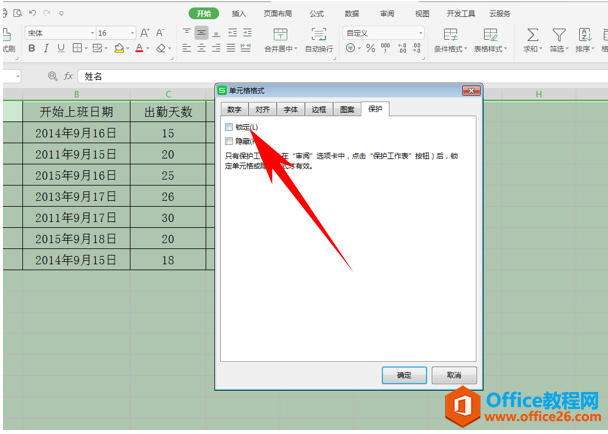Screen dimensions: 608x434
Task: Click the 自动换行 wrap text icon
Action: click(x=319, y=35)
